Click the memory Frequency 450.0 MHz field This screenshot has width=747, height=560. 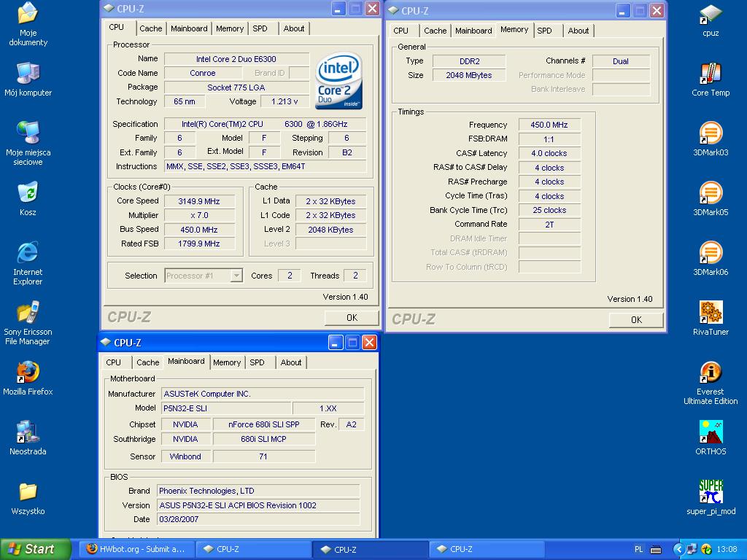549,125
